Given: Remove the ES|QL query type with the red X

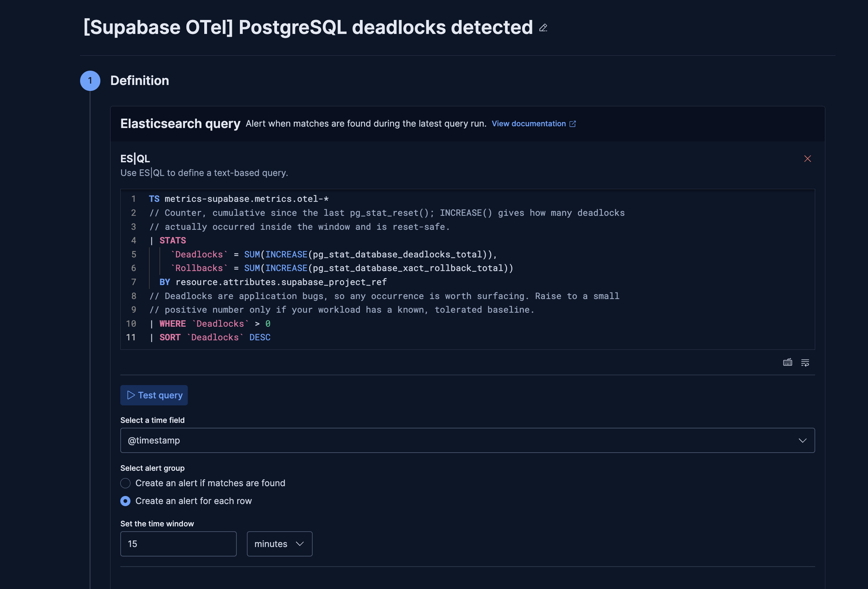Looking at the screenshot, I should pos(807,159).
